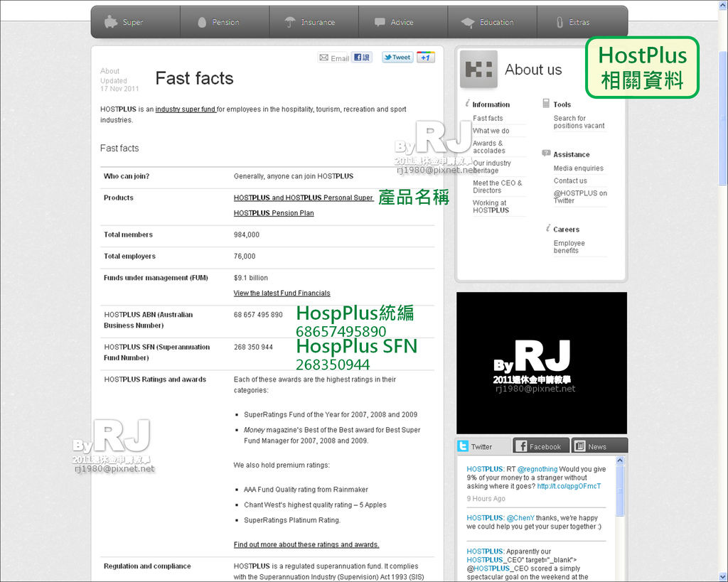Screen dimensions: 728x582
Task: Open the Education navigation menu
Action: [492, 22]
